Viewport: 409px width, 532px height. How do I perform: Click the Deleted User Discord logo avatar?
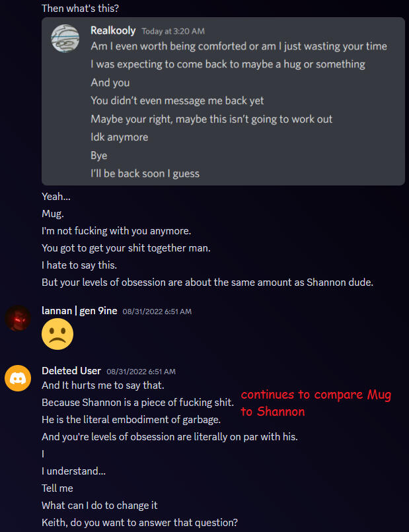pyautogui.click(x=18, y=378)
